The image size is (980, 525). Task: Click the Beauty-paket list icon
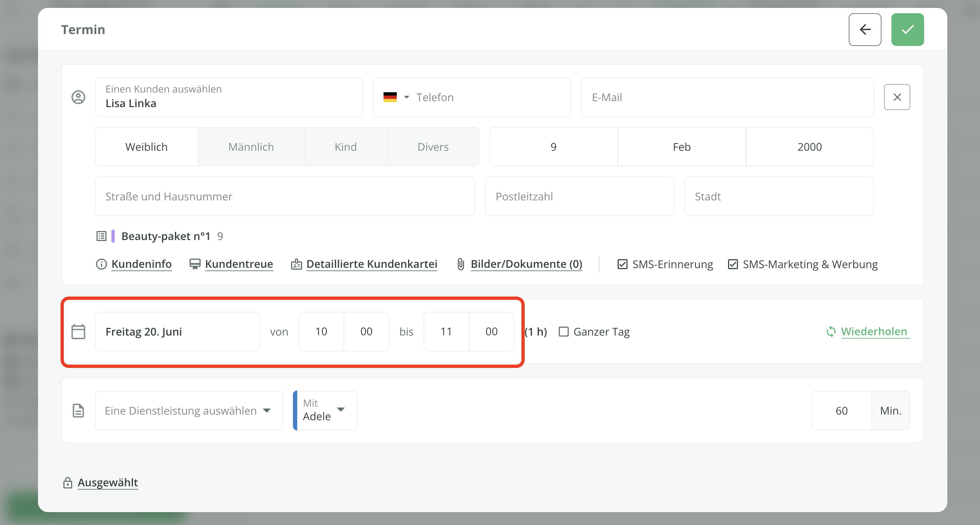pos(101,236)
